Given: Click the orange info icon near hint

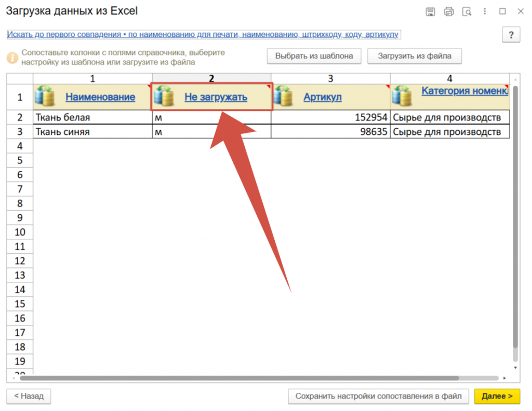Looking at the screenshot, I should click(12, 57).
